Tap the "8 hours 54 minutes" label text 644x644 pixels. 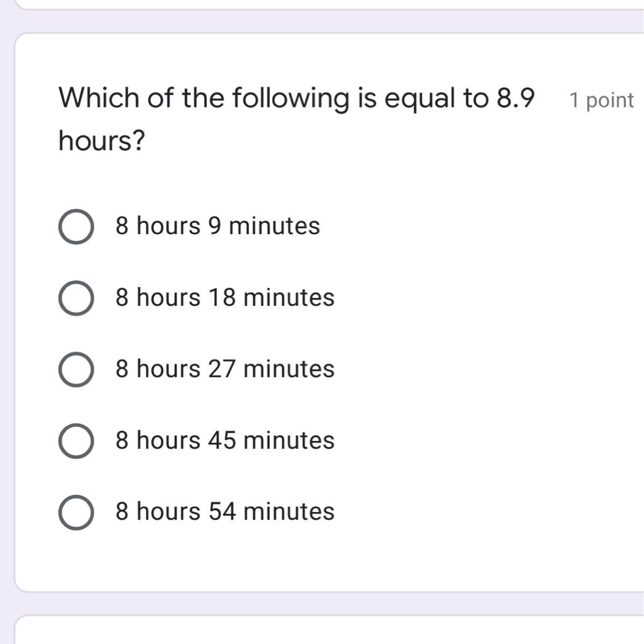[x=225, y=511]
